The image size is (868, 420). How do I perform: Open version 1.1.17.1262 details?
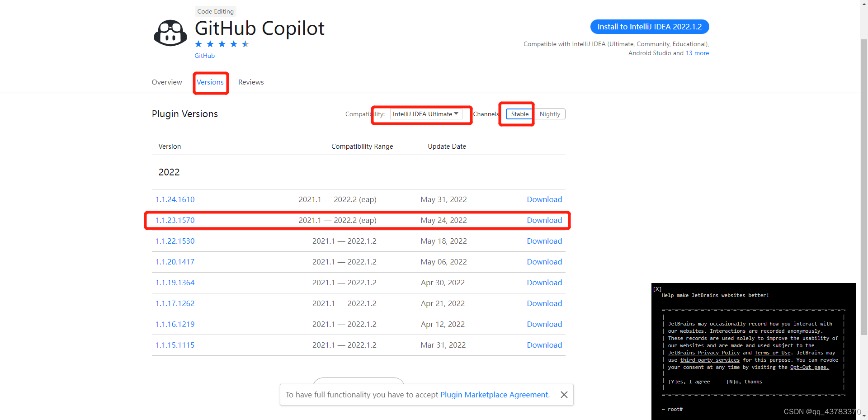click(175, 303)
